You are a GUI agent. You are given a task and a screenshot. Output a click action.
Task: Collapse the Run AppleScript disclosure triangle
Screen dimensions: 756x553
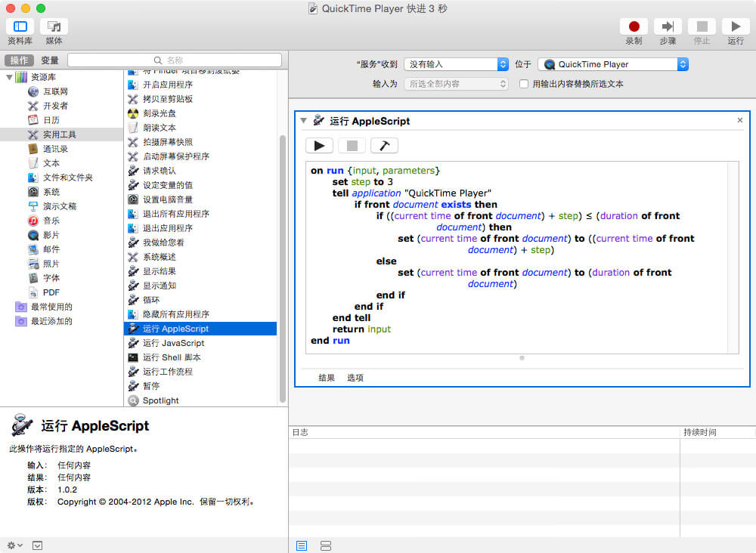tap(303, 120)
